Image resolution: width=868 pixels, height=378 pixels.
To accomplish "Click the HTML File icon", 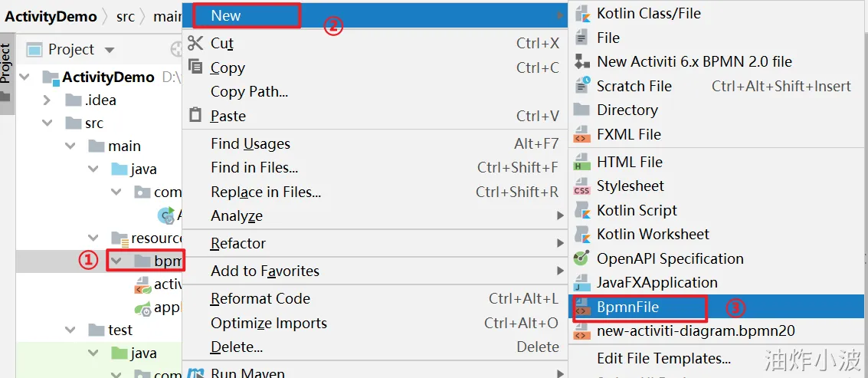I will [x=582, y=162].
